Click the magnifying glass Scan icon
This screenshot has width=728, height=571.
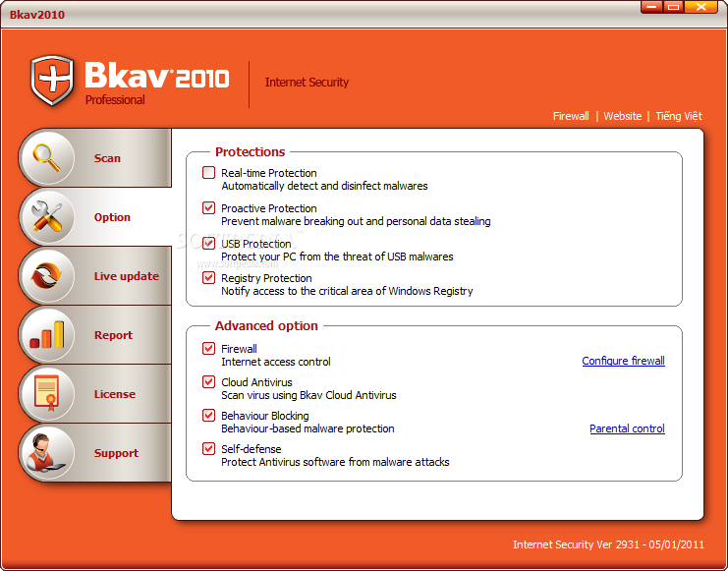pos(47,158)
